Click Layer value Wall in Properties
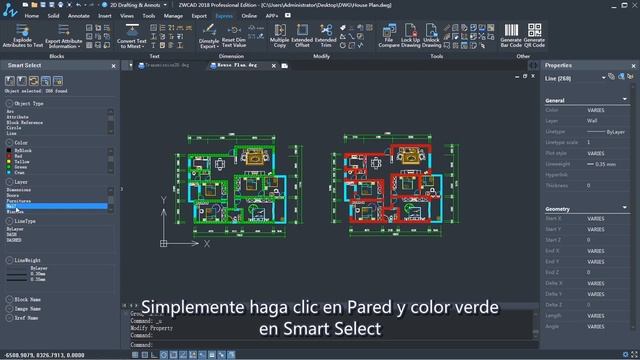 pos(592,121)
